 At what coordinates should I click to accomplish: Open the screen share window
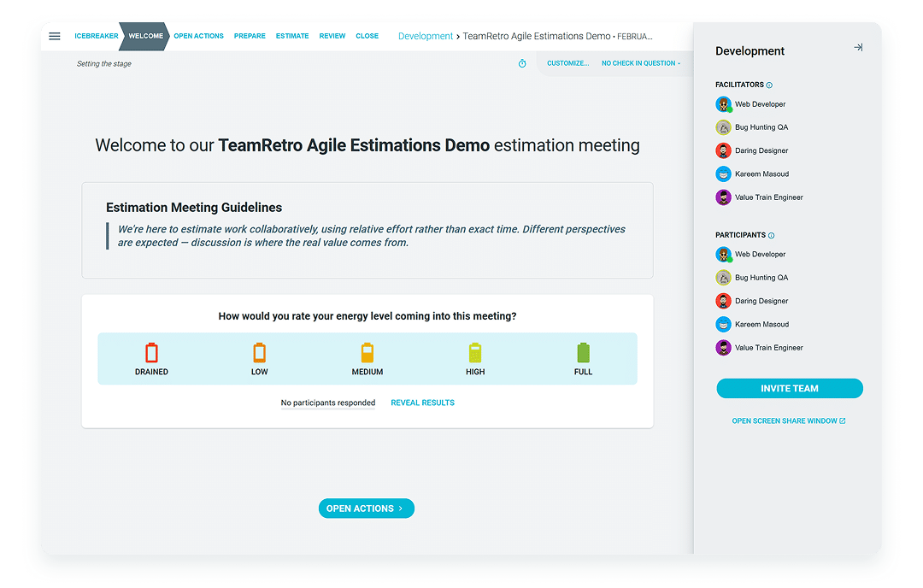[x=789, y=420]
